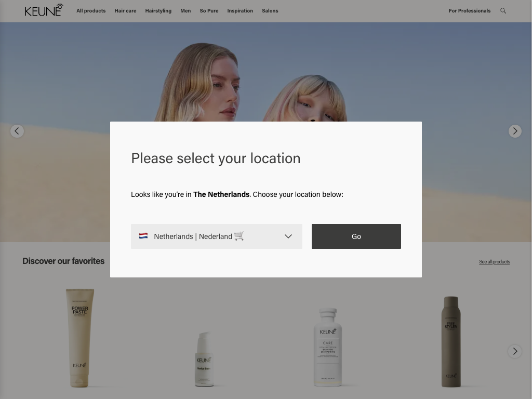The width and height of the screenshot is (532, 399).
Task: Open All products menu
Action: tap(91, 11)
